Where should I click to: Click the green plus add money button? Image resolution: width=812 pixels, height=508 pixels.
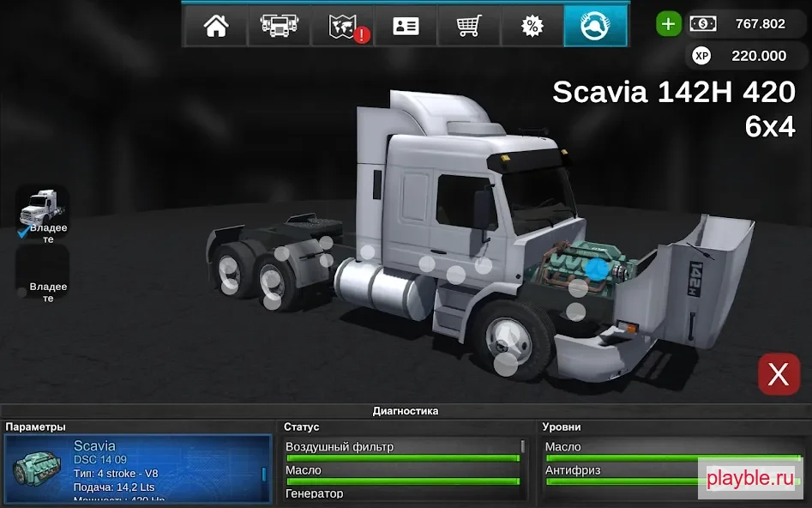tap(668, 24)
